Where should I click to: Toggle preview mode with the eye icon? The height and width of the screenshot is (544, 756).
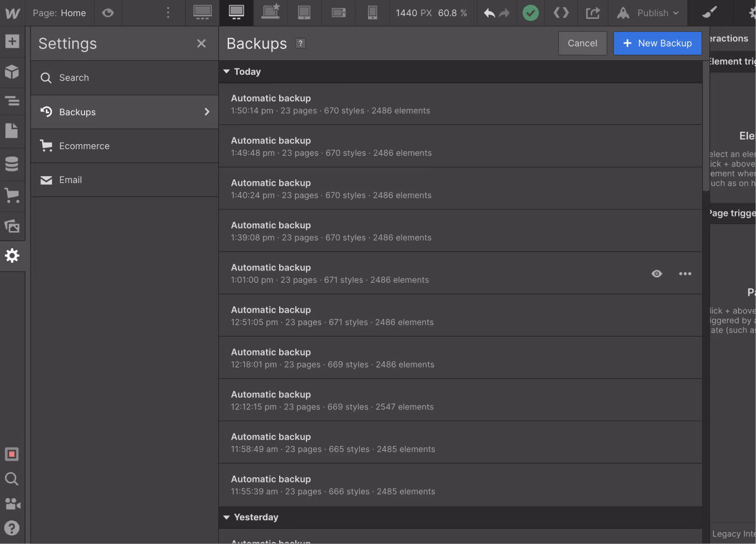pyautogui.click(x=108, y=13)
